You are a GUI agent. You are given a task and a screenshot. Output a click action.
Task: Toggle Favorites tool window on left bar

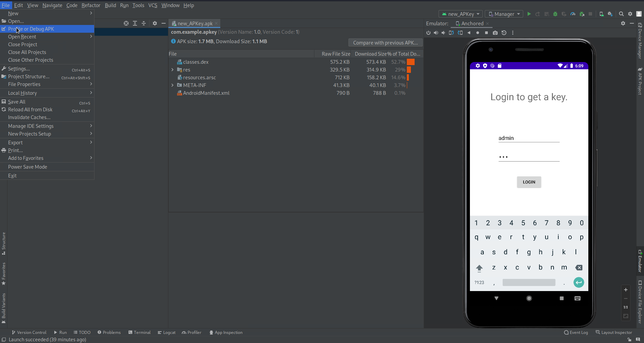point(4,274)
